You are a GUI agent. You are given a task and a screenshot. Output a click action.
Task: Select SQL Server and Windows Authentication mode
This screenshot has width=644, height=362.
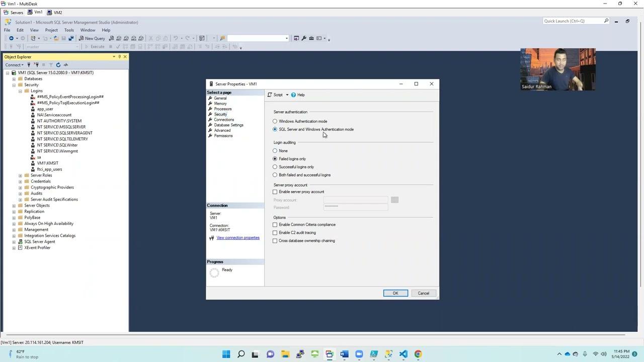(275, 129)
